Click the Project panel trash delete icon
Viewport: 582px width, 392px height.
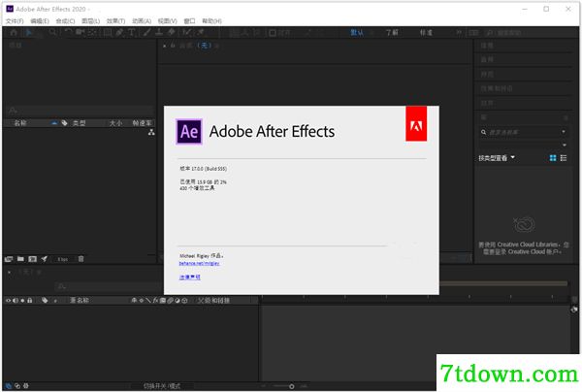(x=81, y=259)
